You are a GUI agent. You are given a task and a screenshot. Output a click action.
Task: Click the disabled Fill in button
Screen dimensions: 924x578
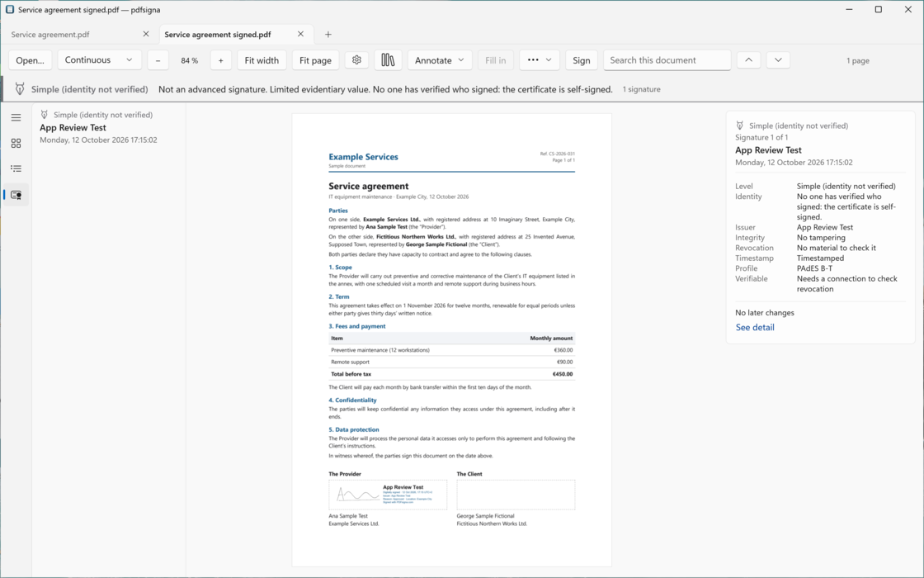[496, 60]
